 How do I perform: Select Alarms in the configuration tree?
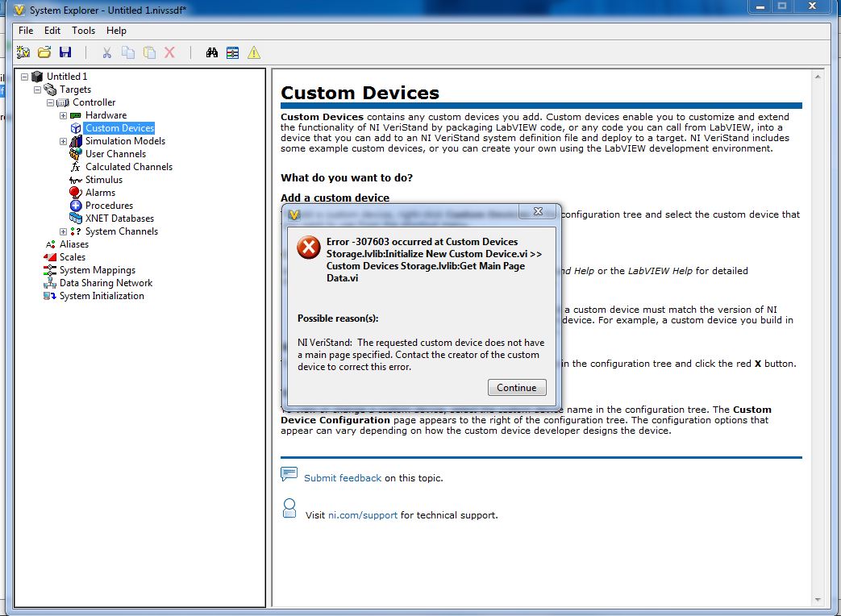coord(100,193)
